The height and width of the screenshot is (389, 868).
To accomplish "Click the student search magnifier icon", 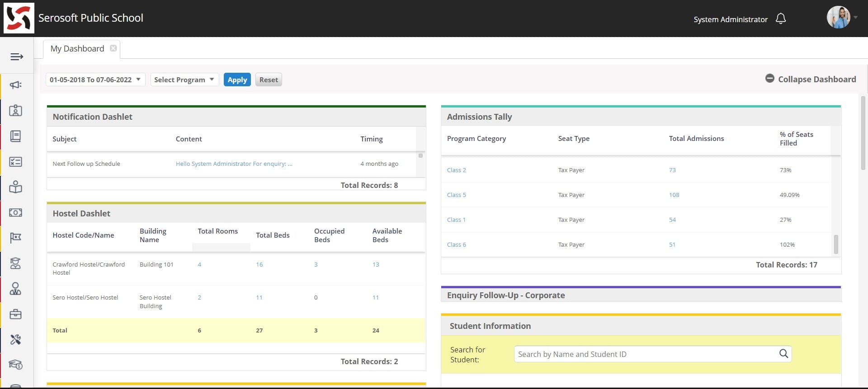I will point(783,354).
